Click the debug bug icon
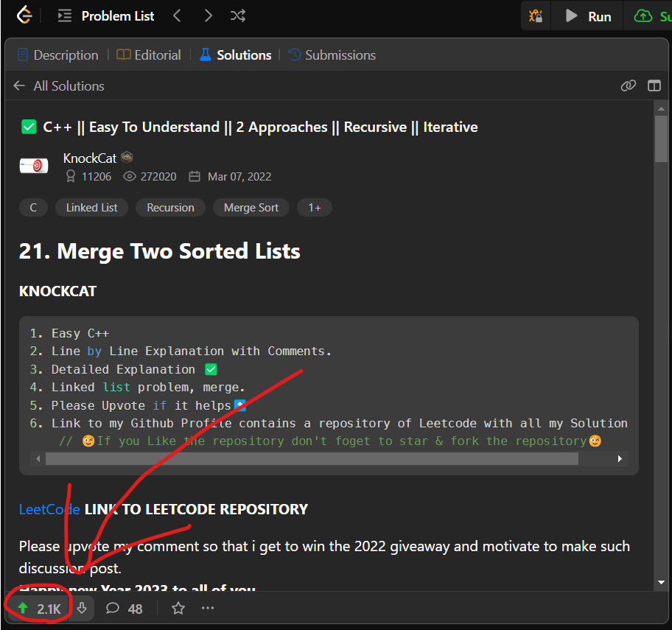672x630 pixels. click(x=536, y=15)
